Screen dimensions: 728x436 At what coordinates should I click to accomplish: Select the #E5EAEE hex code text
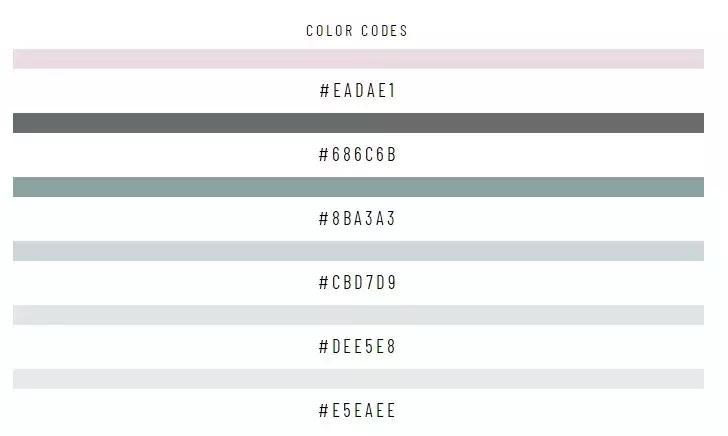click(x=358, y=411)
